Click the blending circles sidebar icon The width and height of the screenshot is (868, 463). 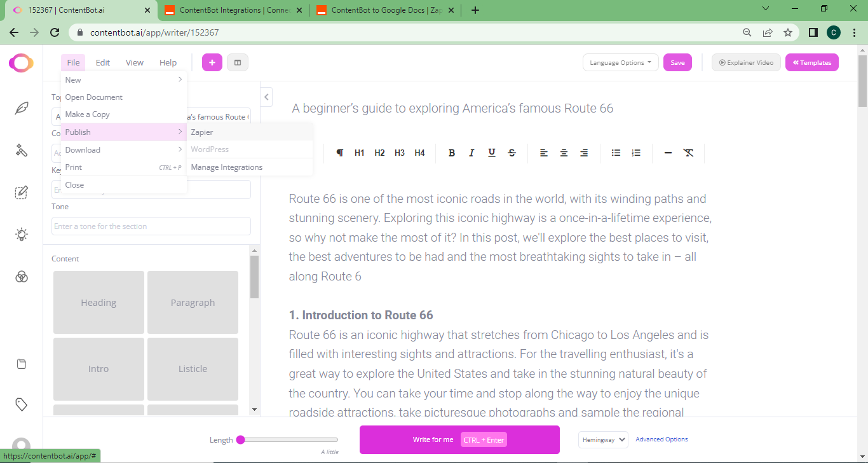[x=22, y=277]
